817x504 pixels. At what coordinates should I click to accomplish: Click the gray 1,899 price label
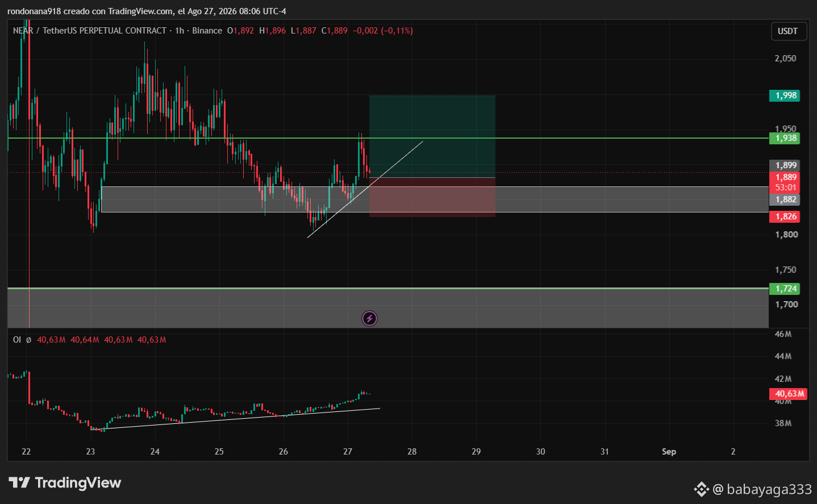click(x=785, y=165)
